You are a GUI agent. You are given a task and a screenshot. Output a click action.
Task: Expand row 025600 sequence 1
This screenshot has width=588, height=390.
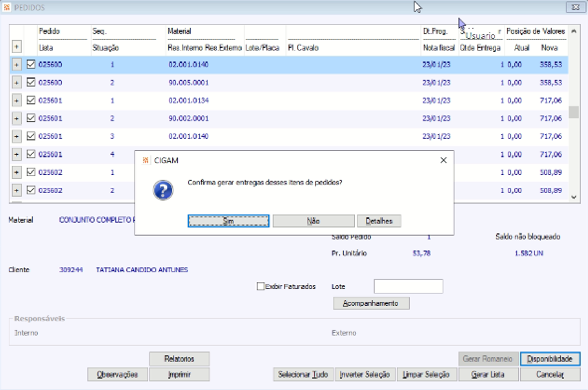(17, 65)
